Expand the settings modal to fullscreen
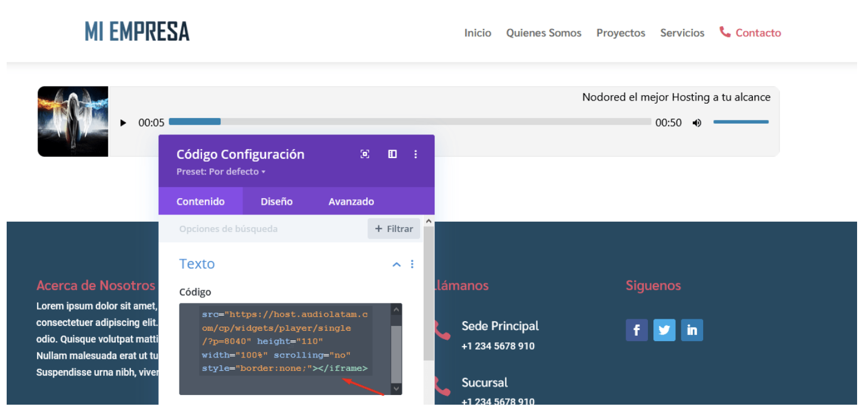 tap(365, 154)
